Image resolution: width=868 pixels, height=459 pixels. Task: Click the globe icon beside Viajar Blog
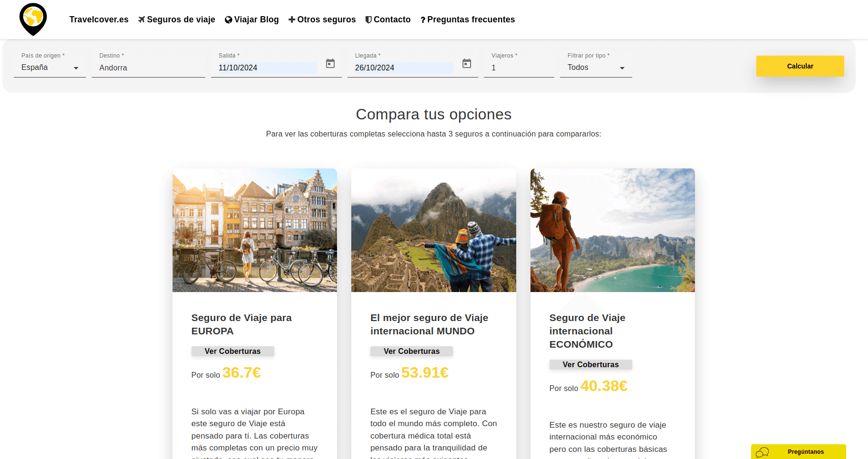coord(229,20)
